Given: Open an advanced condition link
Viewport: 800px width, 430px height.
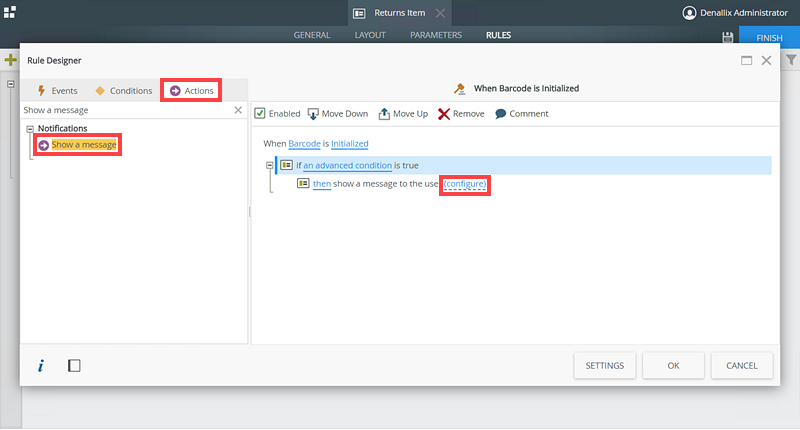Looking at the screenshot, I should [x=347, y=166].
